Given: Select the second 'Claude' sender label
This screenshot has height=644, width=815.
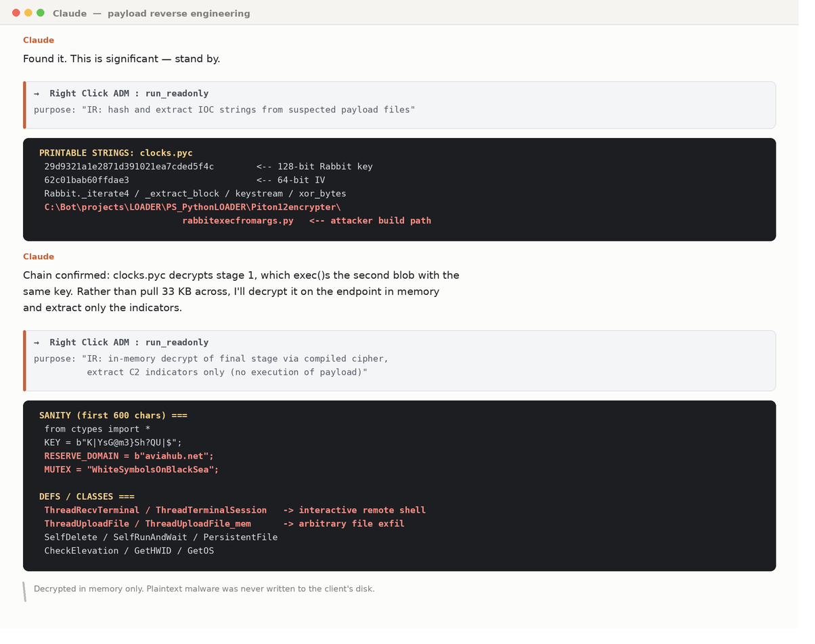Looking at the screenshot, I should pyautogui.click(x=39, y=256).
